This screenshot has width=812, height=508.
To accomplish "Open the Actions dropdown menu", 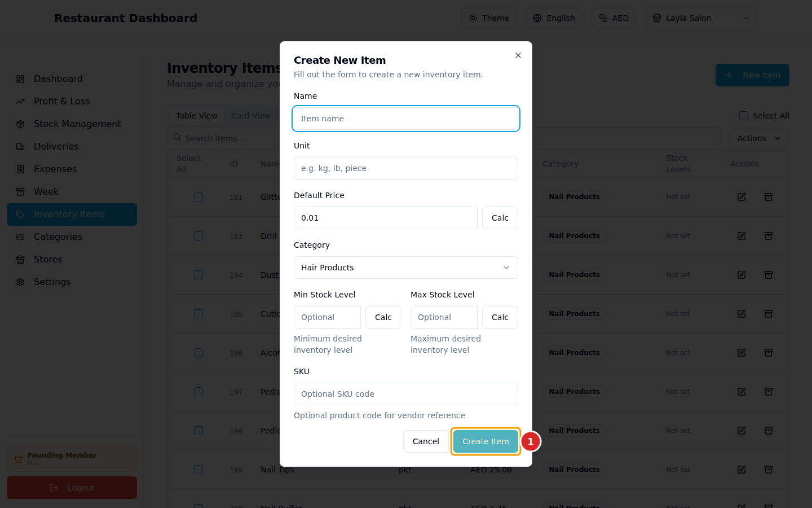I will (x=759, y=138).
